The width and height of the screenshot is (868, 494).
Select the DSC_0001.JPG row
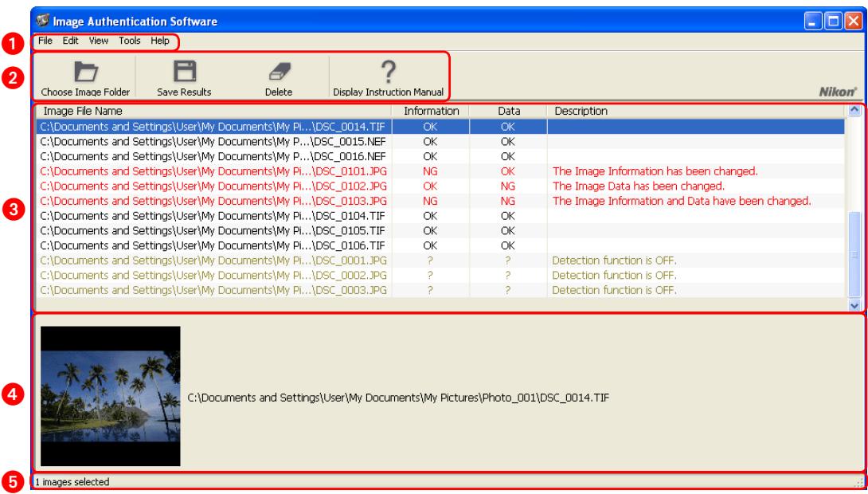tap(440, 261)
